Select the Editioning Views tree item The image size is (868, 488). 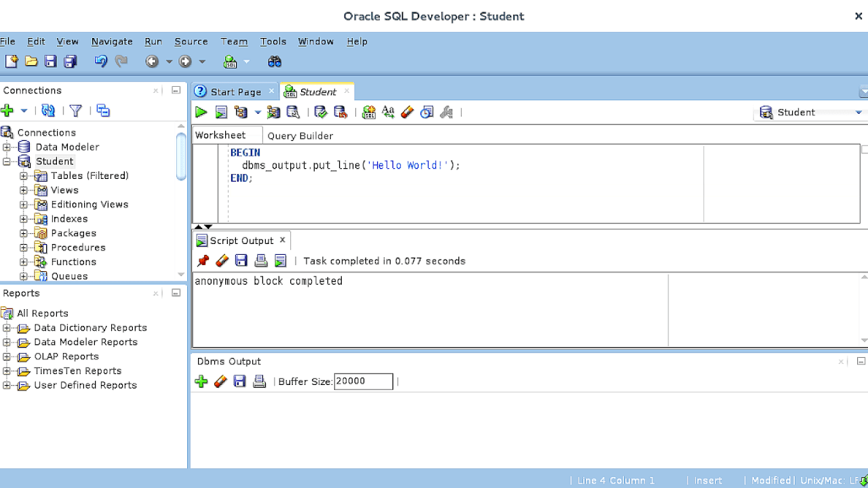[90, 204]
